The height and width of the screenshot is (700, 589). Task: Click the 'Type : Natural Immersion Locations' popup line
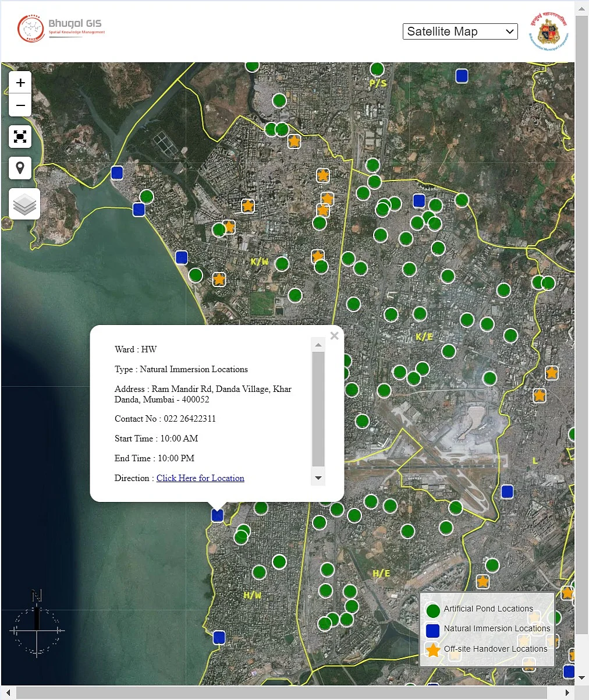pos(181,369)
